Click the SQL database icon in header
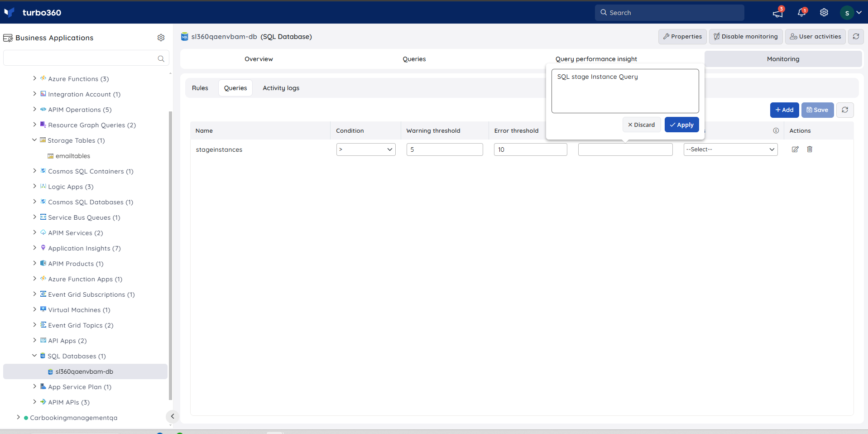 click(184, 37)
